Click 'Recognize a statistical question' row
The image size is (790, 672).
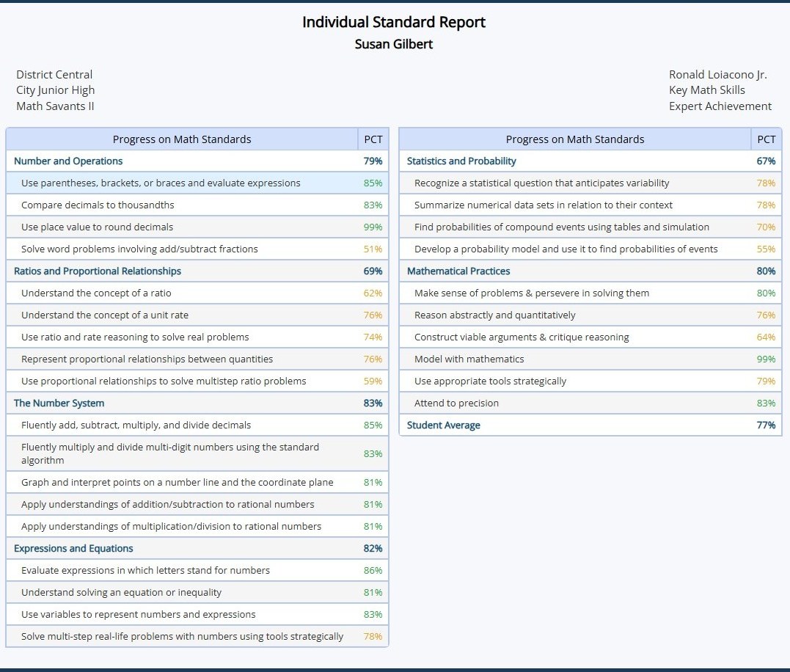point(590,183)
